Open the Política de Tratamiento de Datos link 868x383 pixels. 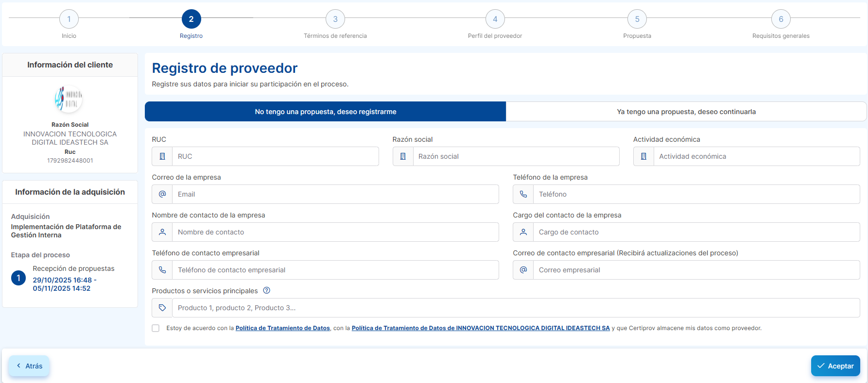282,328
